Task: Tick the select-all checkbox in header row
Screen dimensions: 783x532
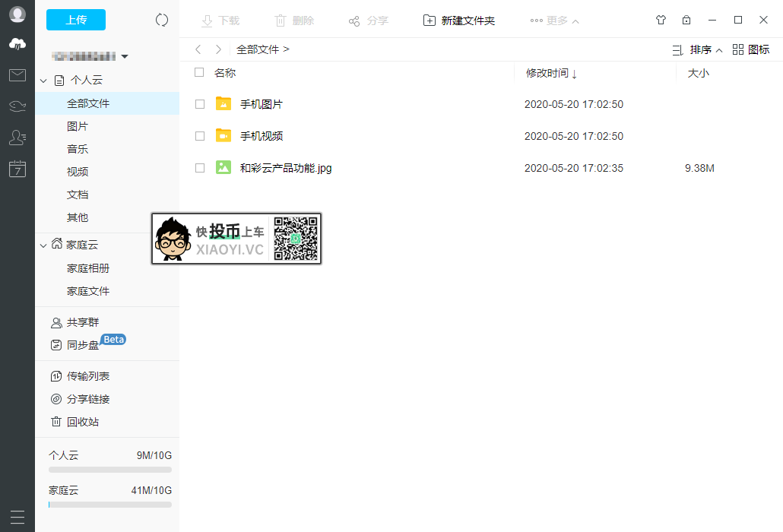Action: pyautogui.click(x=201, y=72)
